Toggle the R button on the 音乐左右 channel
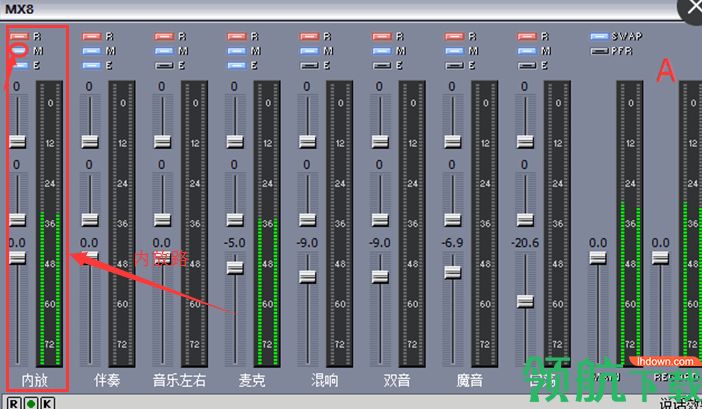 164,36
